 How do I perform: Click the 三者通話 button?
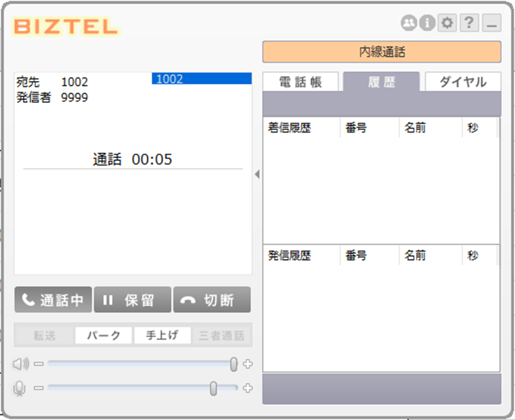(x=222, y=335)
